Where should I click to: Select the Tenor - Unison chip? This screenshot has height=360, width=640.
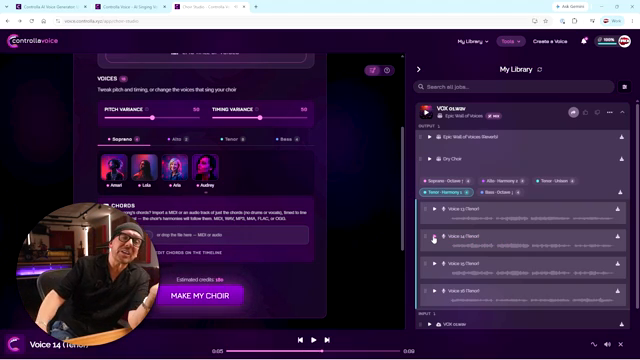point(556,181)
